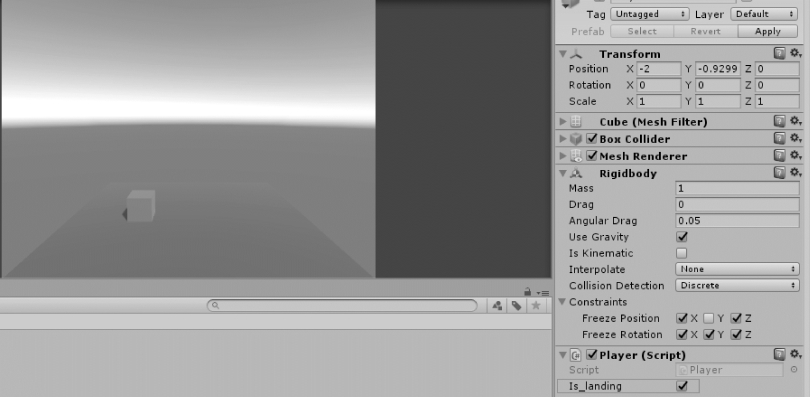The width and height of the screenshot is (810, 397).
Task: Open the Rigidbody gear settings menu
Action: click(796, 172)
